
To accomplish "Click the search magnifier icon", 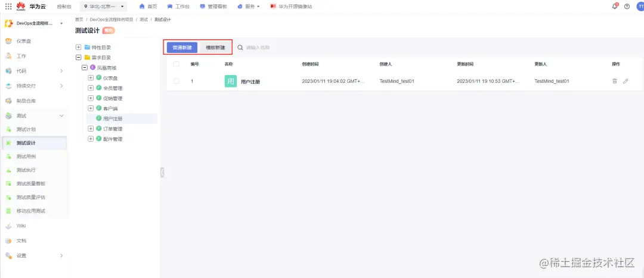I will 240,48.
